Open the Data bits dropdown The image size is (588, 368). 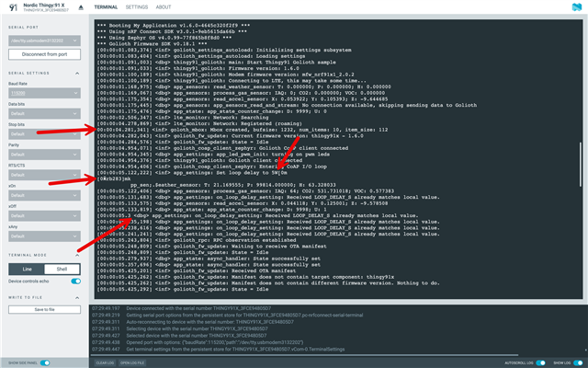(44, 113)
